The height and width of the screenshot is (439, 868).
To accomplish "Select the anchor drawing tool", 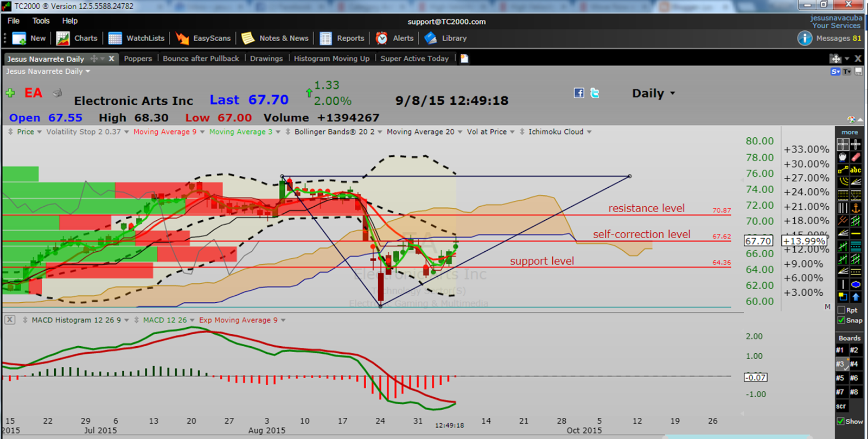I will click(856, 208).
